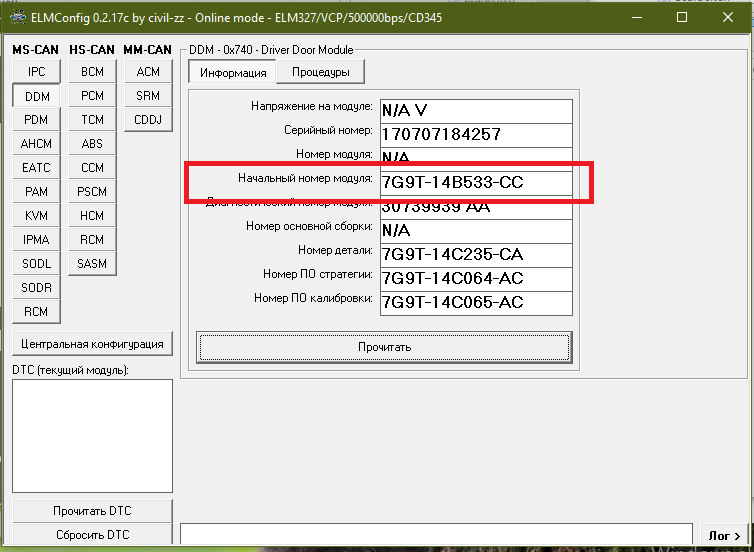Open the SRM module
This screenshot has width=754, height=552.
[x=148, y=96]
